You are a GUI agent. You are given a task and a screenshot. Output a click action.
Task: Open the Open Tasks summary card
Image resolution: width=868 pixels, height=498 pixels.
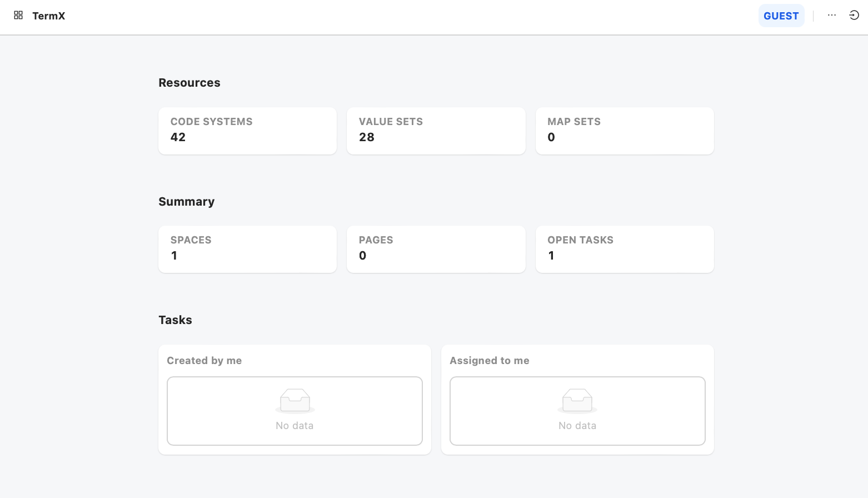[x=624, y=249]
